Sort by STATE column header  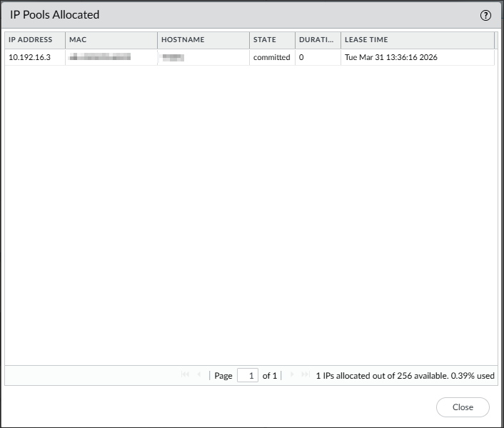272,40
